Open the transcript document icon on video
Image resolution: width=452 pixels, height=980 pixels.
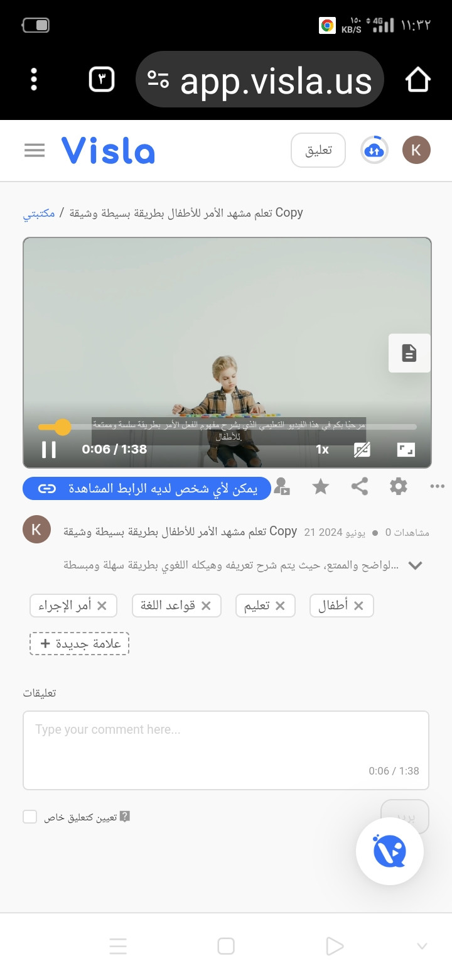click(409, 353)
